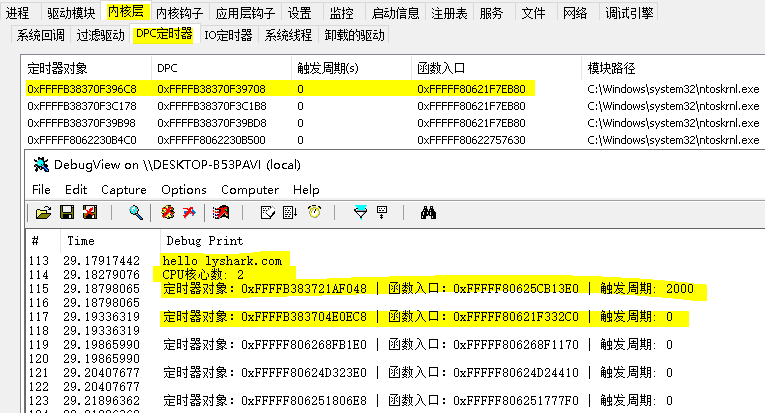The width and height of the screenshot is (765, 413).
Task: Open the Filter/Highlight funnel icon
Action: click(x=361, y=213)
